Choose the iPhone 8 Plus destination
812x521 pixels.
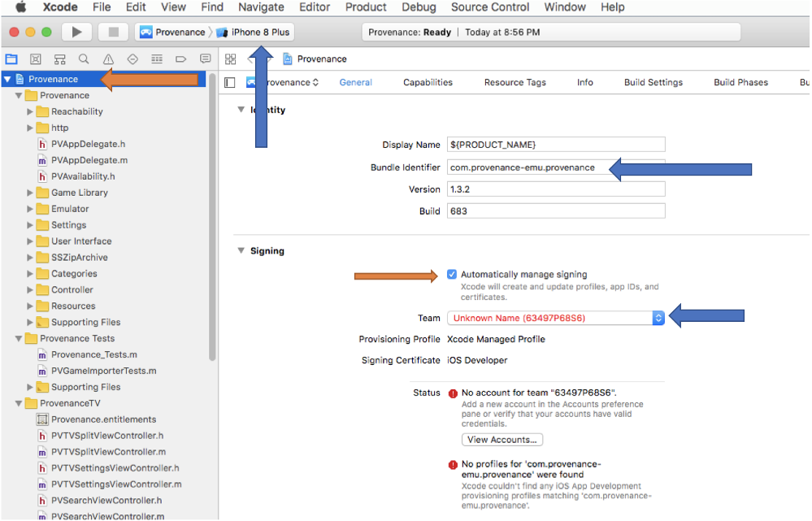click(x=254, y=33)
